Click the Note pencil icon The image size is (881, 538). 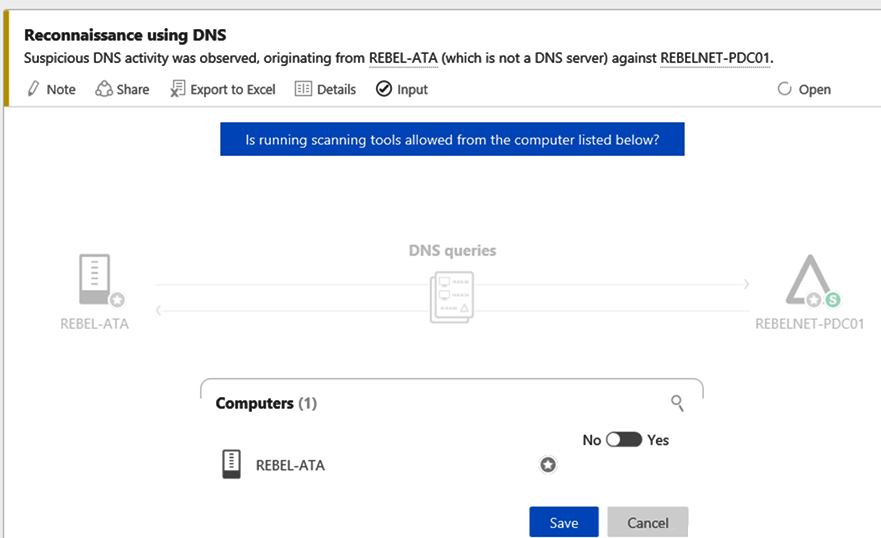point(33,89)
